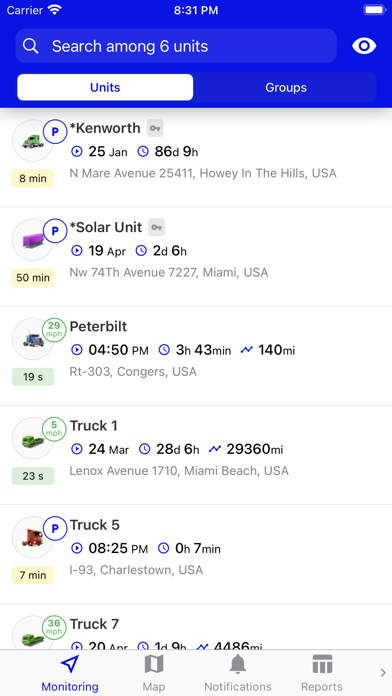Viewport: 392px width, 696px height.
Task: Tap the blue Peterbilt truck icon
Action: 32,340
